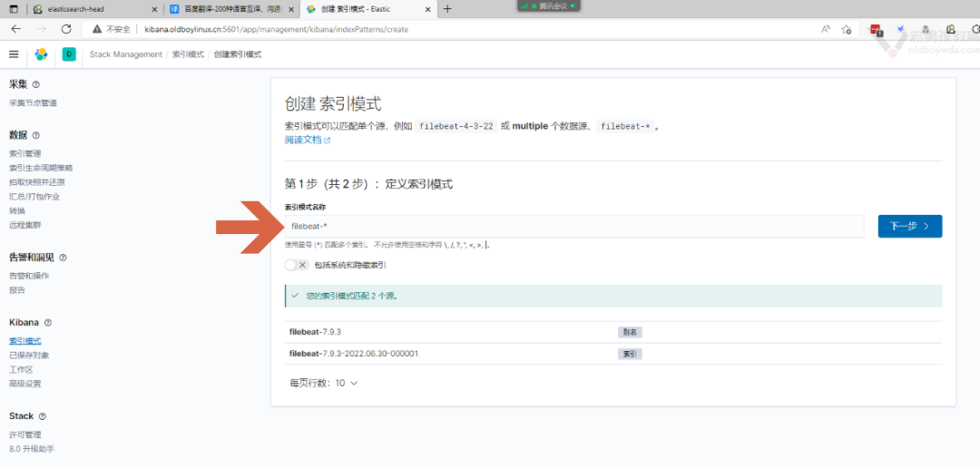The image size is (980, 468).
Task: Click the blue bird extension icon
Action: pyautogui.click(x=901, y=29)
